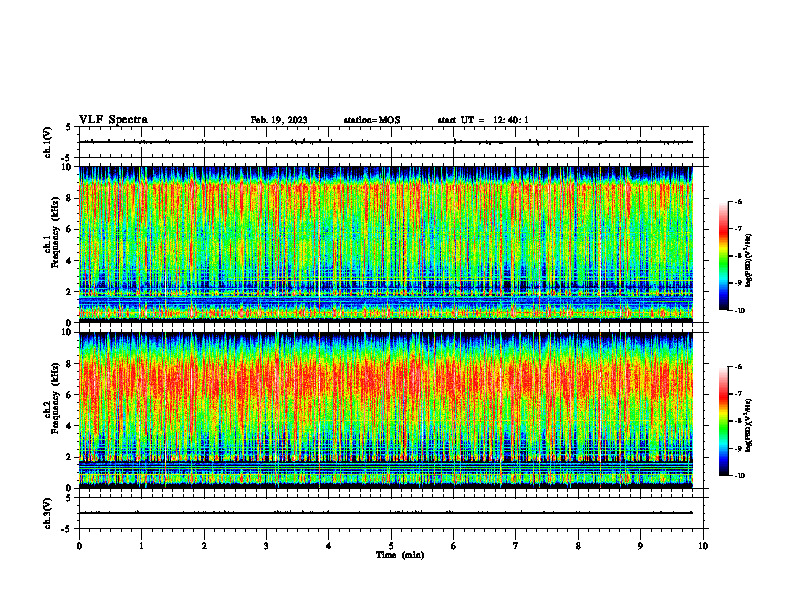
Task: Click the ch.1(V) waveform trace panel
Action: 391,142
